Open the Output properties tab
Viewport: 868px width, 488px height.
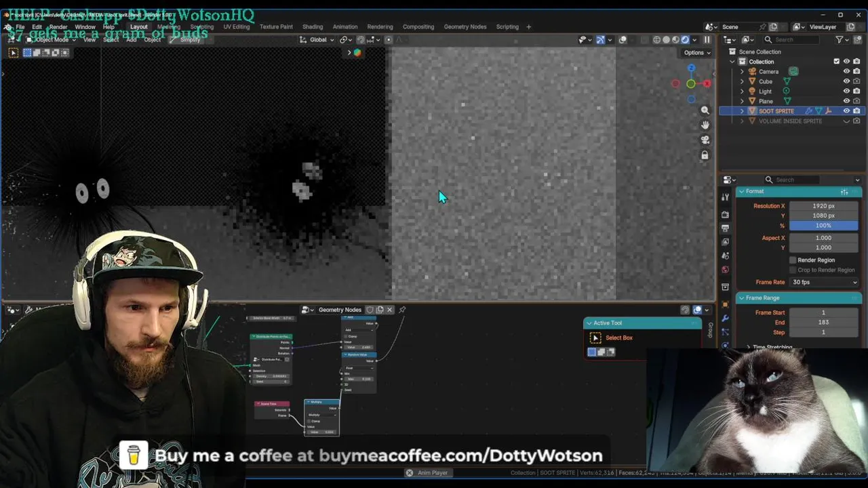(725, 228)
